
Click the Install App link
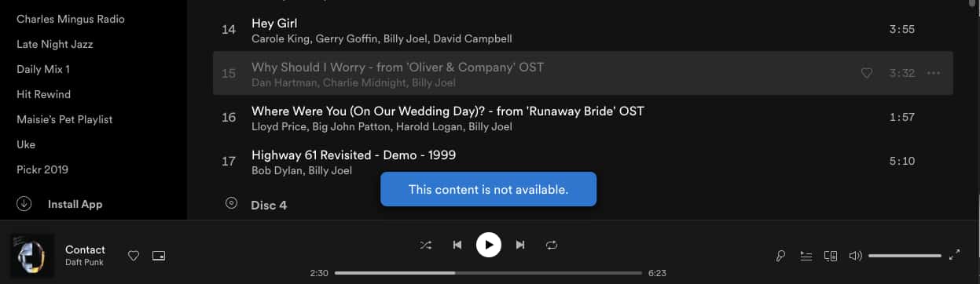[75, 204]
